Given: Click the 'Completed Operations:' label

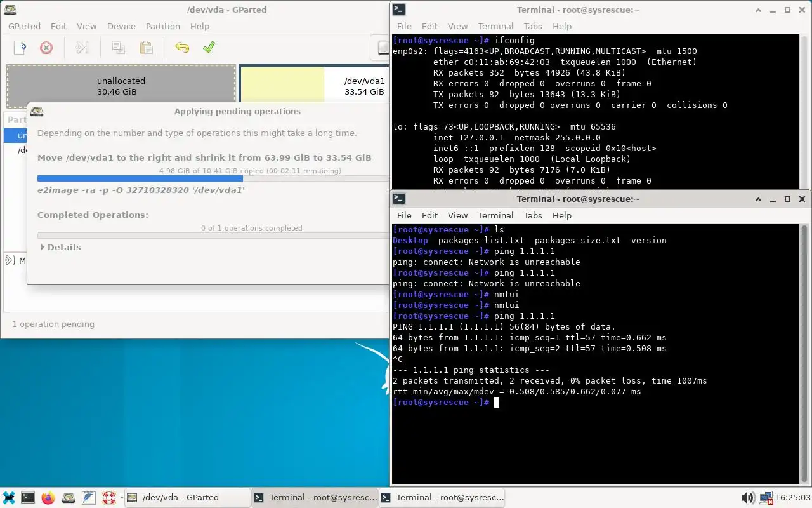Looking at the screenshot, I should coord(93,215).
